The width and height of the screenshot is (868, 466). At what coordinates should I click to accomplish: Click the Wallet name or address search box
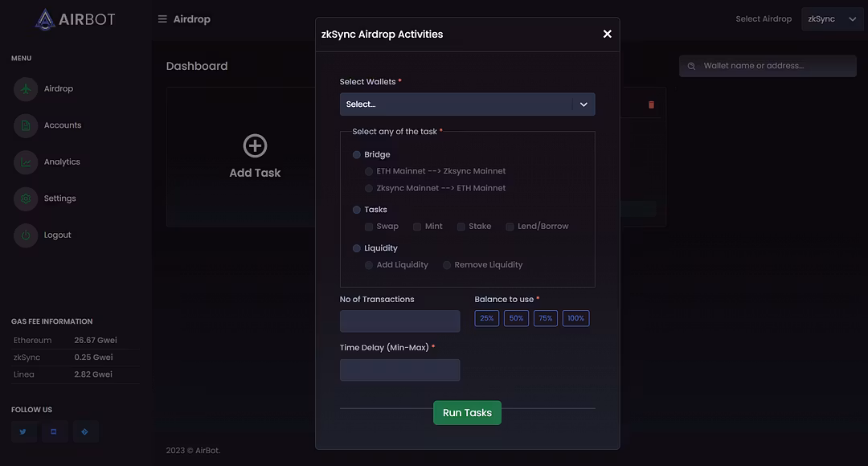pos(768,66)
